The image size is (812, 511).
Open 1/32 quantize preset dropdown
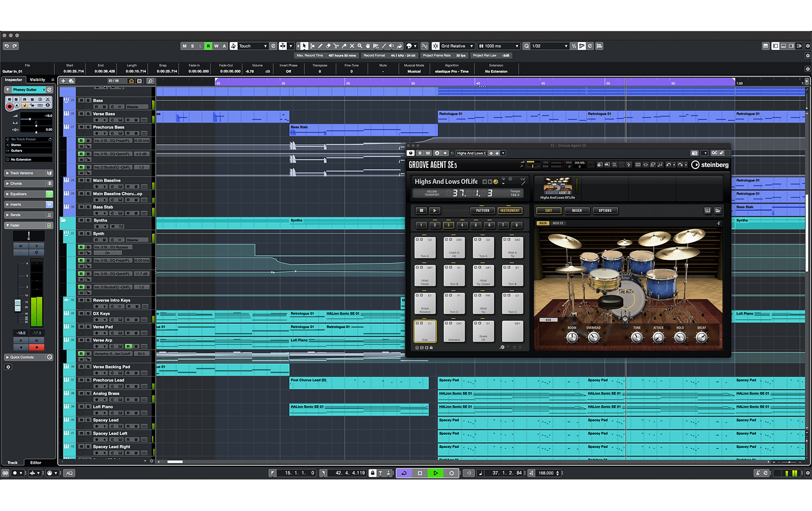pos(549,46)
